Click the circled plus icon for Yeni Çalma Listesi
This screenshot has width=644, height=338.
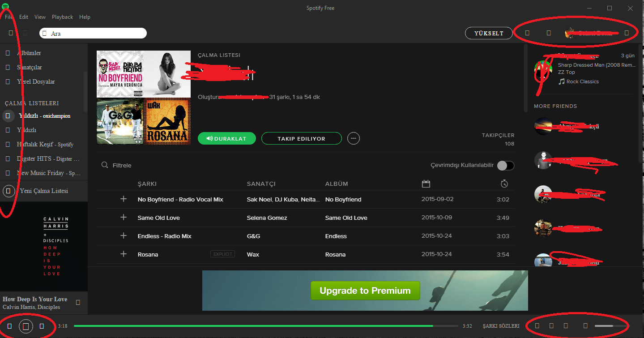coord(9,191)
